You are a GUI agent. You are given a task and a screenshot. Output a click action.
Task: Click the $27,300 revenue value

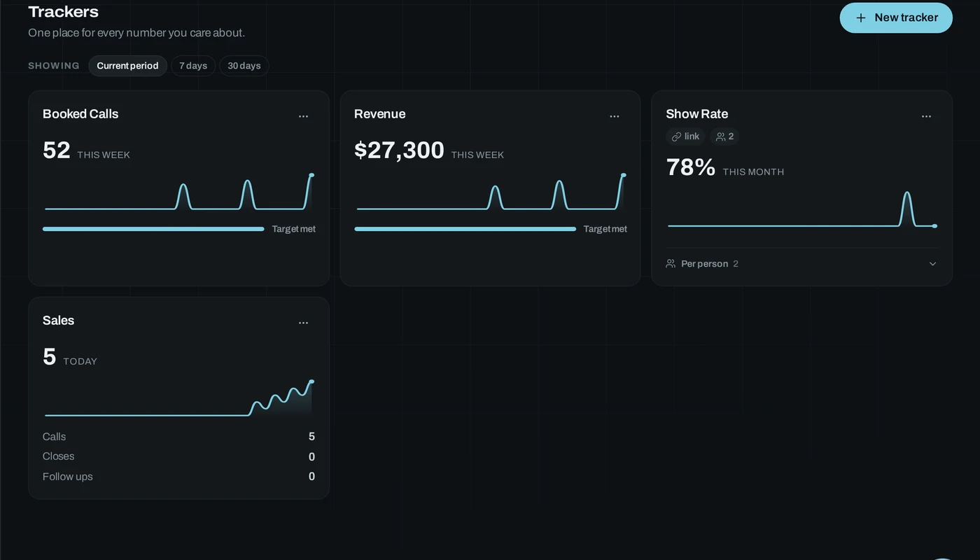point(399,150)
